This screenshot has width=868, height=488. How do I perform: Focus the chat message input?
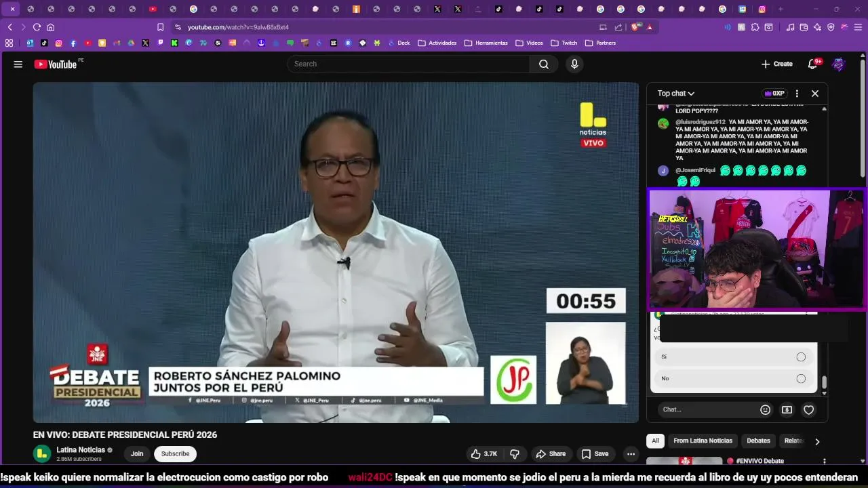pos(707,409)
